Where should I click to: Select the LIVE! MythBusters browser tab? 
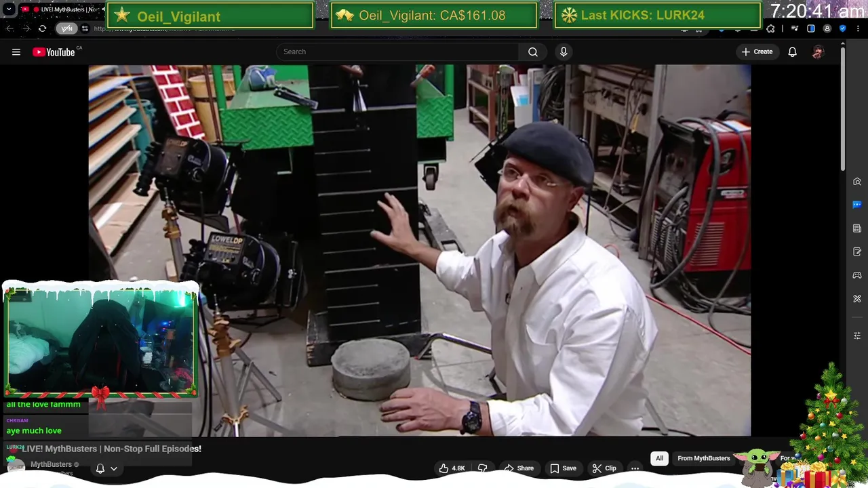click(60, 9)
